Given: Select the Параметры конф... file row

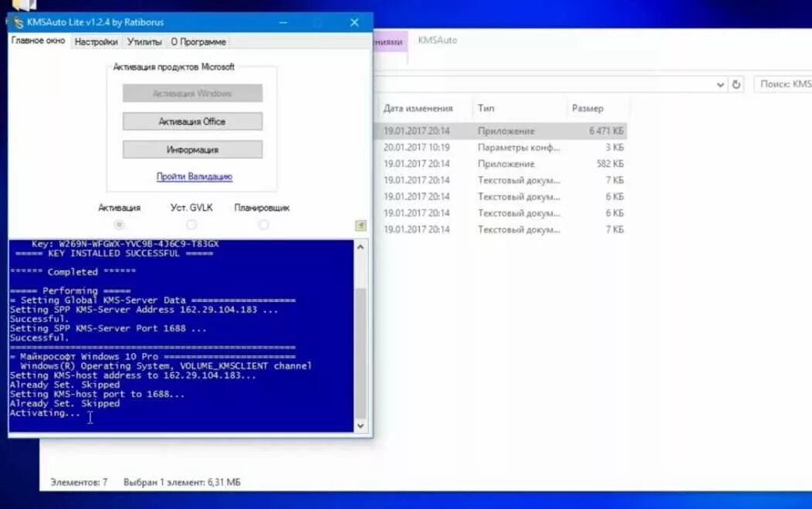Looking at the screenshot, I should coord(500,148).
